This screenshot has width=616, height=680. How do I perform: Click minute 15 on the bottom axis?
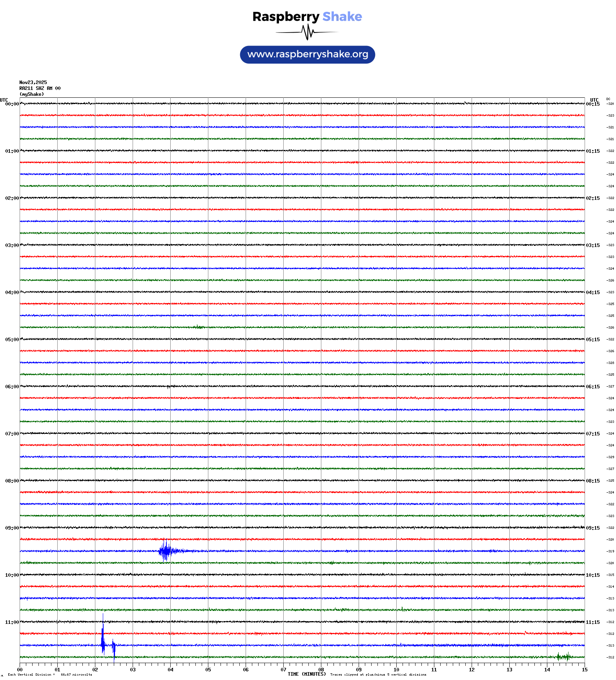585,670
